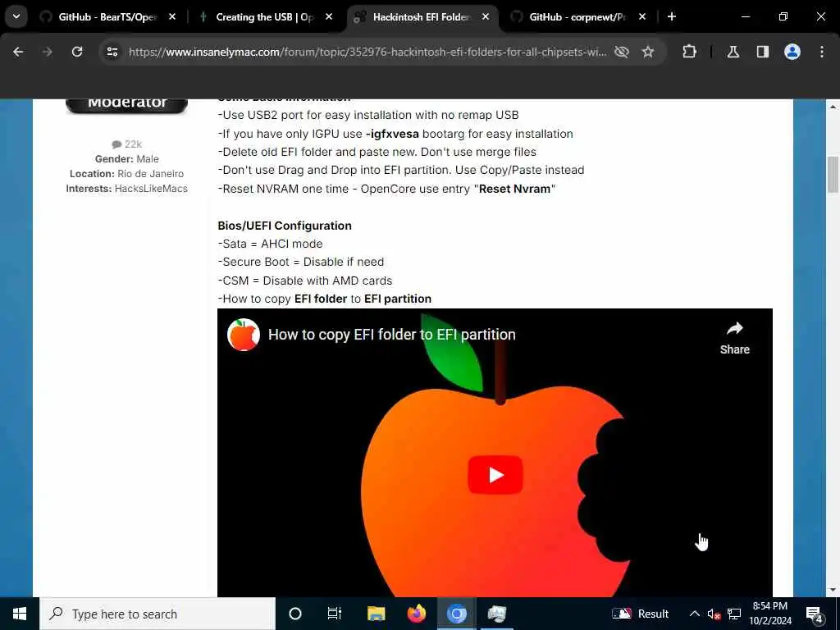This screenshot has width=840, height=630.
Task: Show hidden system tray icons
Action: [x=694, y=614]
